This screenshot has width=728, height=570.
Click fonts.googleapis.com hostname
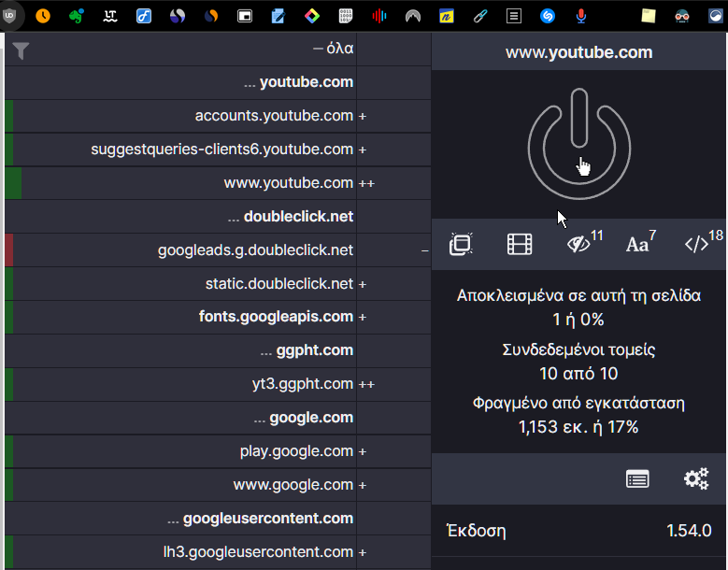pyautogui.click(x=276, y=317)
